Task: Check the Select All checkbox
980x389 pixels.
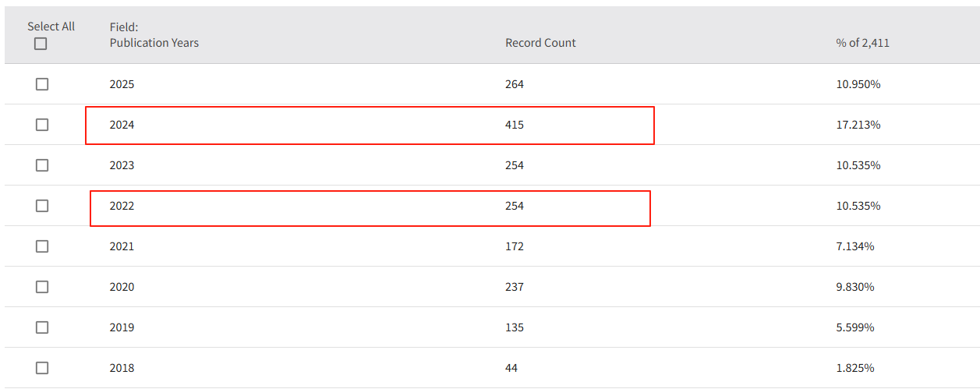Action: pos(41,44)
